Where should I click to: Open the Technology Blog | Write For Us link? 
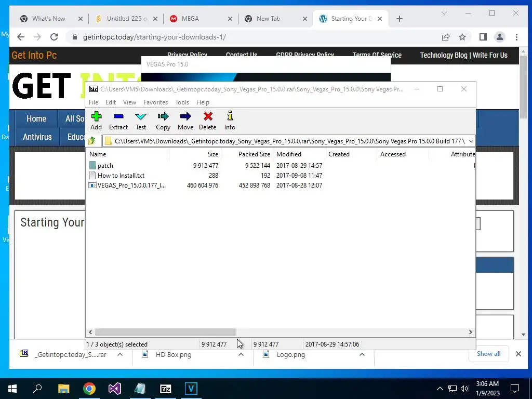pyautogui.click(x=463, y=55)
